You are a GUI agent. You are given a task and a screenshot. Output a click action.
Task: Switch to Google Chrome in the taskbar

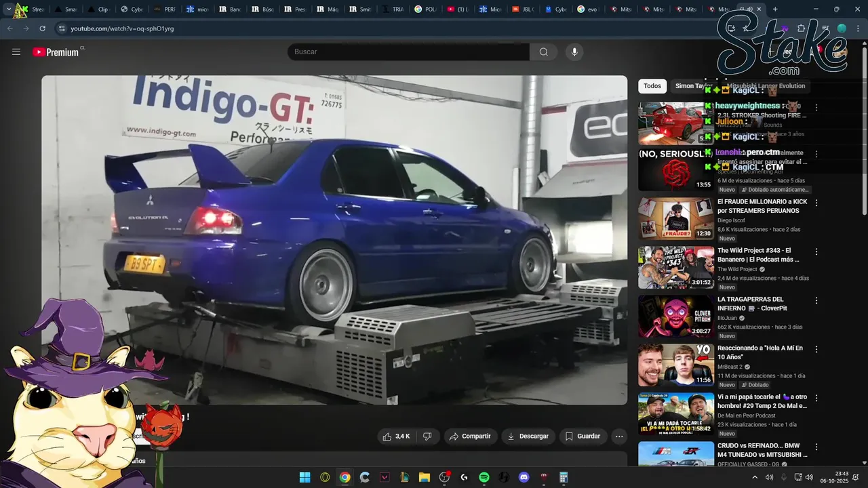pos(344,477)
